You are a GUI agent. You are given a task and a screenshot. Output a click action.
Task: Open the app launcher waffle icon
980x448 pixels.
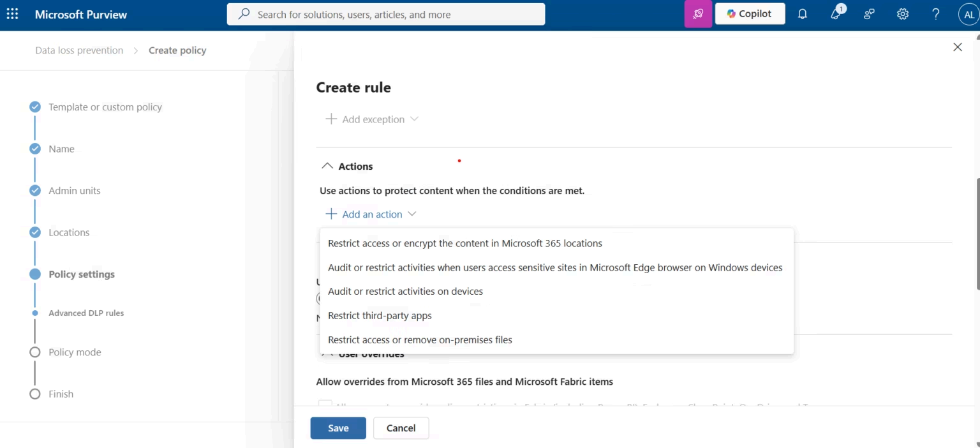pyautogui.click(x=12, y=14)
